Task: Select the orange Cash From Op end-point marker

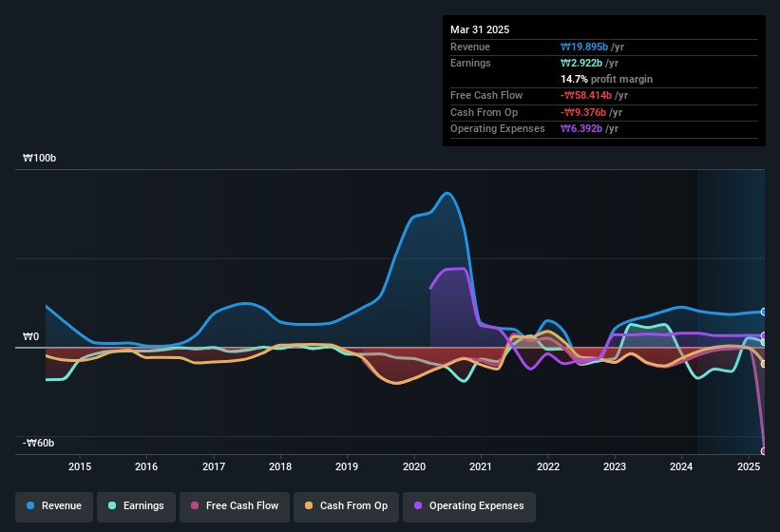Action: coord(763,364)
